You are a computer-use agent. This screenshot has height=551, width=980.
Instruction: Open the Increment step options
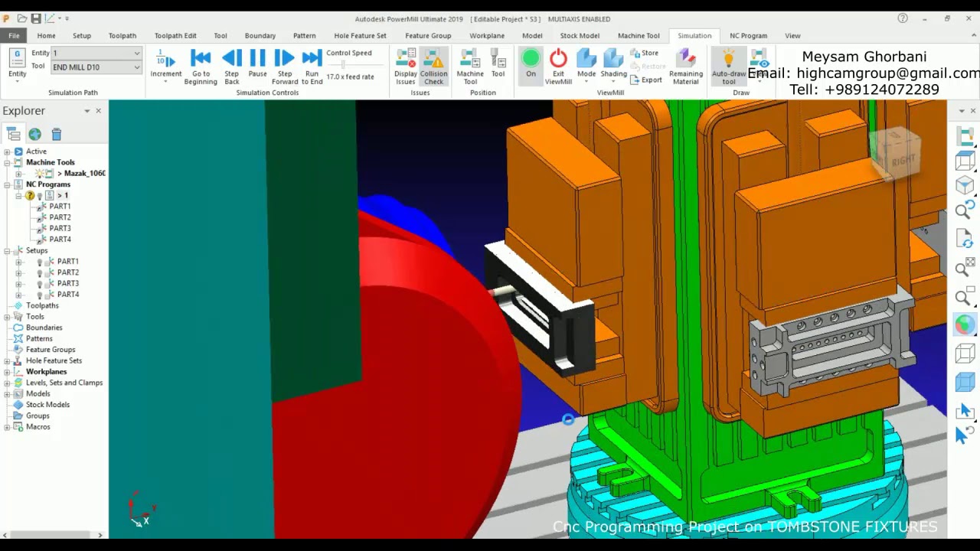pos(166,67)
